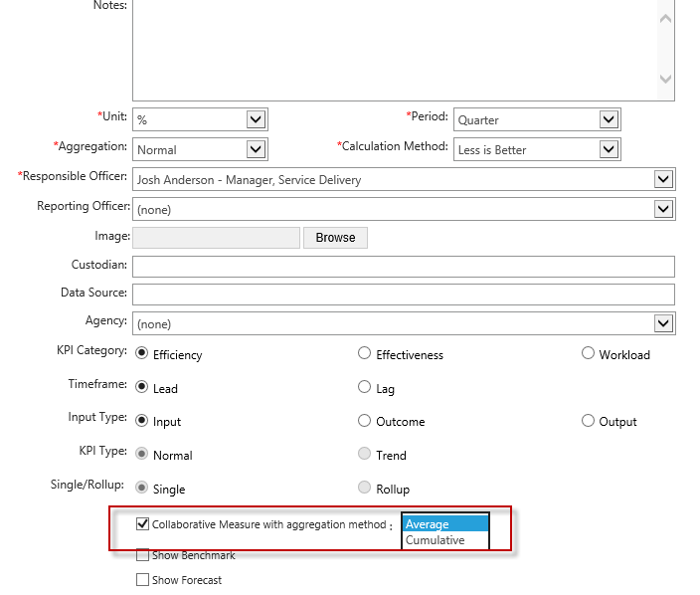Select Workload KPI category
Viewport: 700px width, 595px height.
tap(588, 353)
